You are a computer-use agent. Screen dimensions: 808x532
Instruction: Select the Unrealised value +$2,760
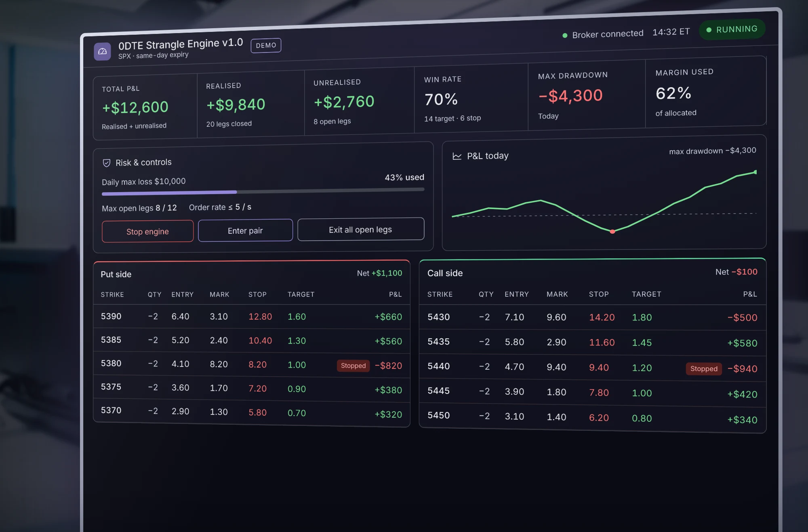coord(344,101)
